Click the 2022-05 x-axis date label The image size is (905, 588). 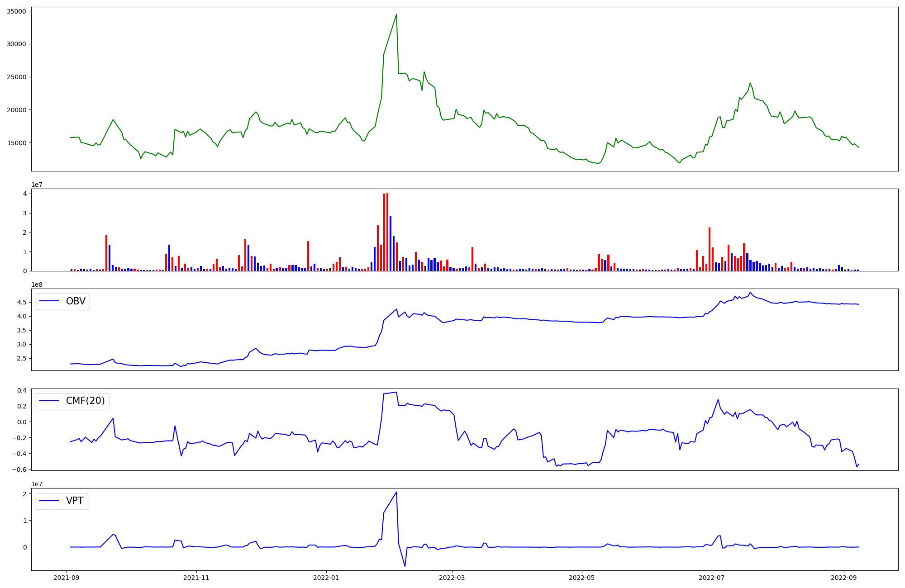[x=581, y=578]
